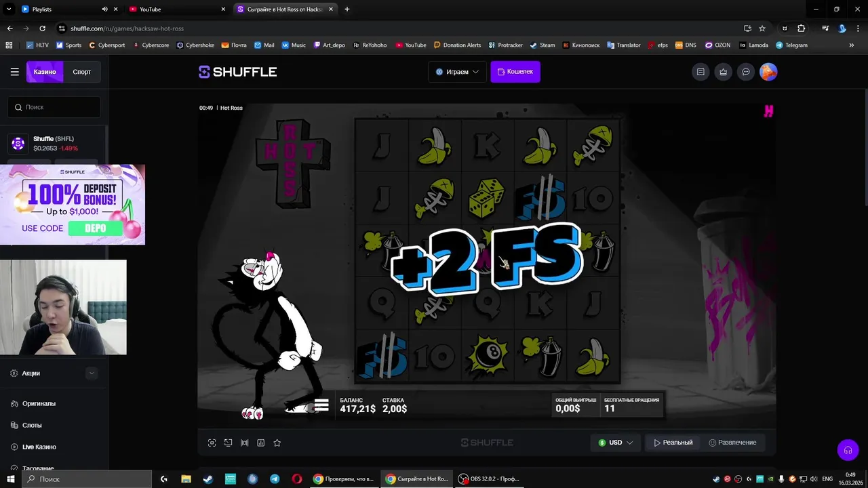Open the browser extensions puzzle icon
Viewport: 868px width, 488px height.
(x=802, y=28)
